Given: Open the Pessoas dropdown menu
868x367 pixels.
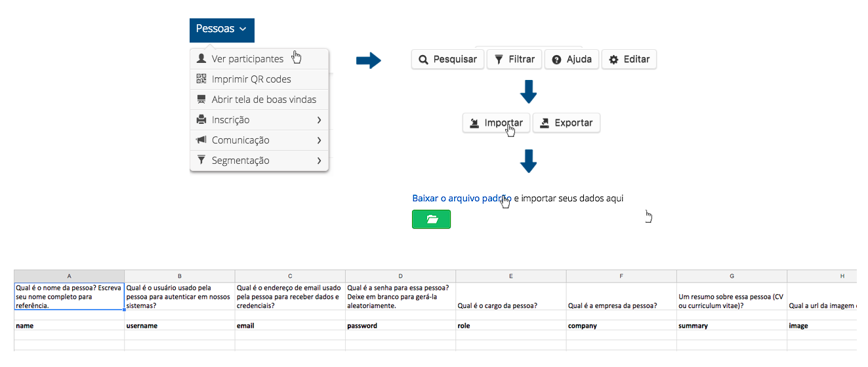Looking at the screenshot, I should point(222,29).
